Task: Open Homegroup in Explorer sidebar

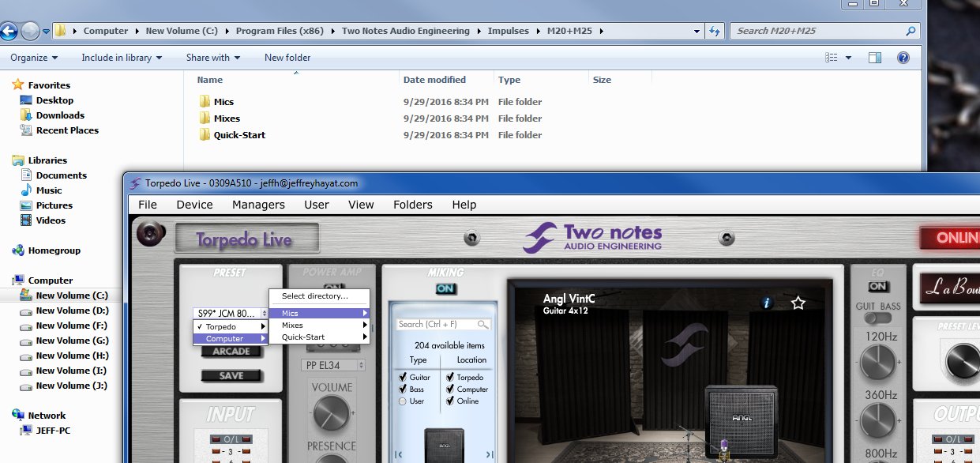Action: coord(46,250)
